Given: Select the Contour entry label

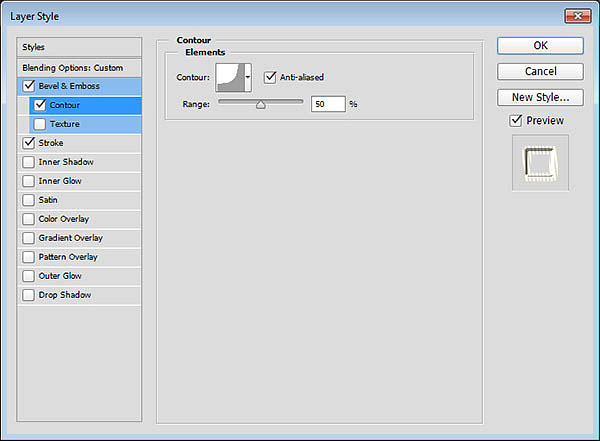Looking at the screenshot, I should tap(65, 105).
